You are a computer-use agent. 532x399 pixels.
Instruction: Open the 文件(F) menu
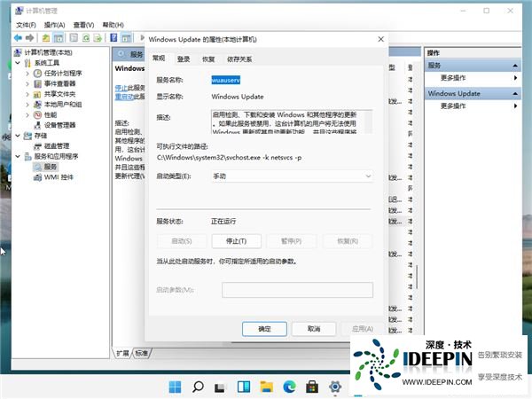coord(26,25)
